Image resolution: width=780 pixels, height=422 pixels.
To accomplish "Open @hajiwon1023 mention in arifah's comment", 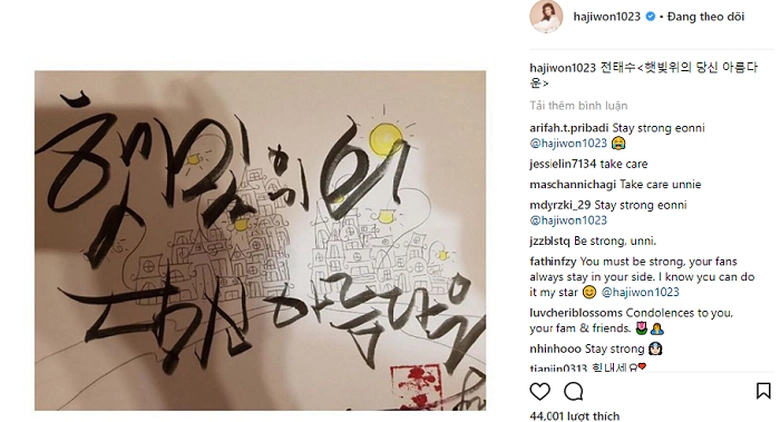I will tap(568, 143).
